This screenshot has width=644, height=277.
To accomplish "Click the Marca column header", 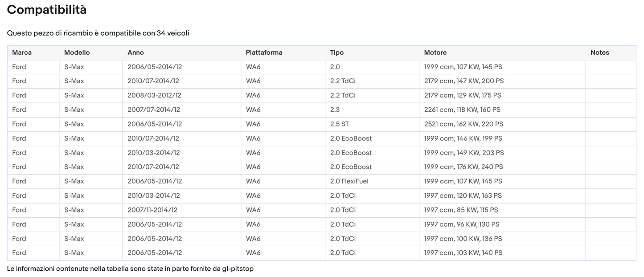I will coord(22,53).
